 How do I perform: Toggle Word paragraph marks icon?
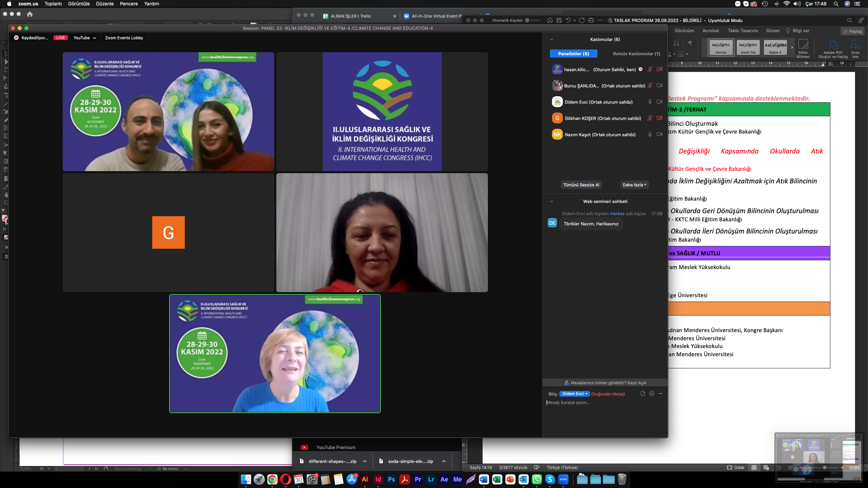tap(690, 43)
